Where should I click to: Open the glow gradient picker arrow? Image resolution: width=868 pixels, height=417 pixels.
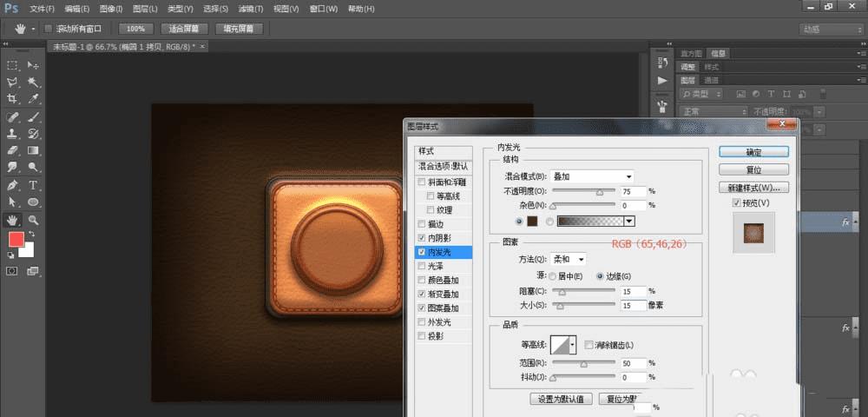coord(628,221)
